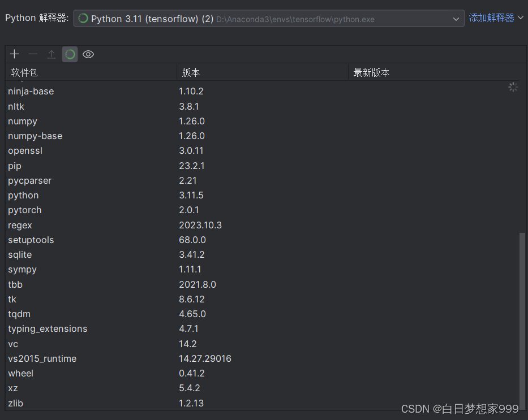Click version 2023.10.3 of regex
Viewport: 528px width, 420px height.
coord(200,225)
